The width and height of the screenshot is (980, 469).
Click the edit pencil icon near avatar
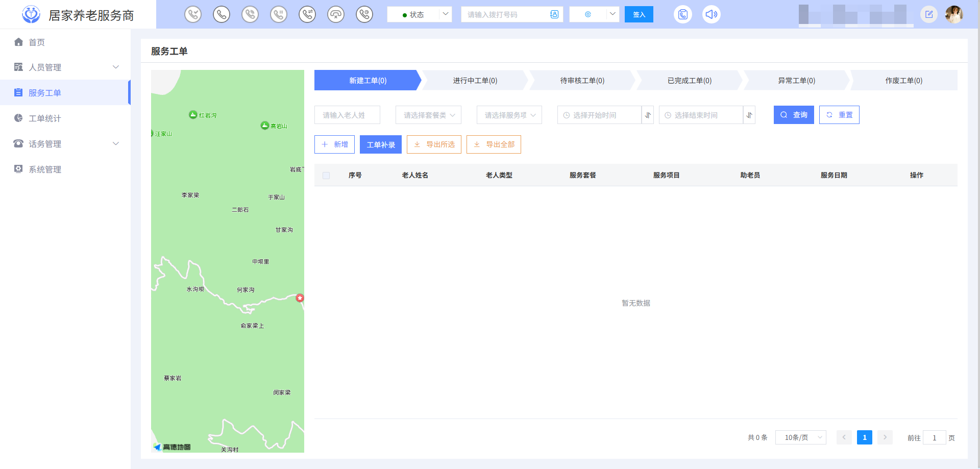click(929, 14)
